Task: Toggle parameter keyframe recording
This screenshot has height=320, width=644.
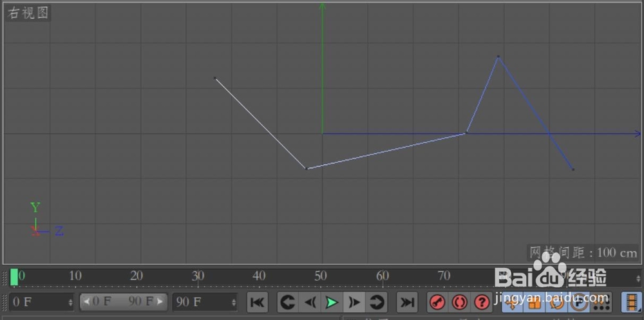Action: click(578, 303)
